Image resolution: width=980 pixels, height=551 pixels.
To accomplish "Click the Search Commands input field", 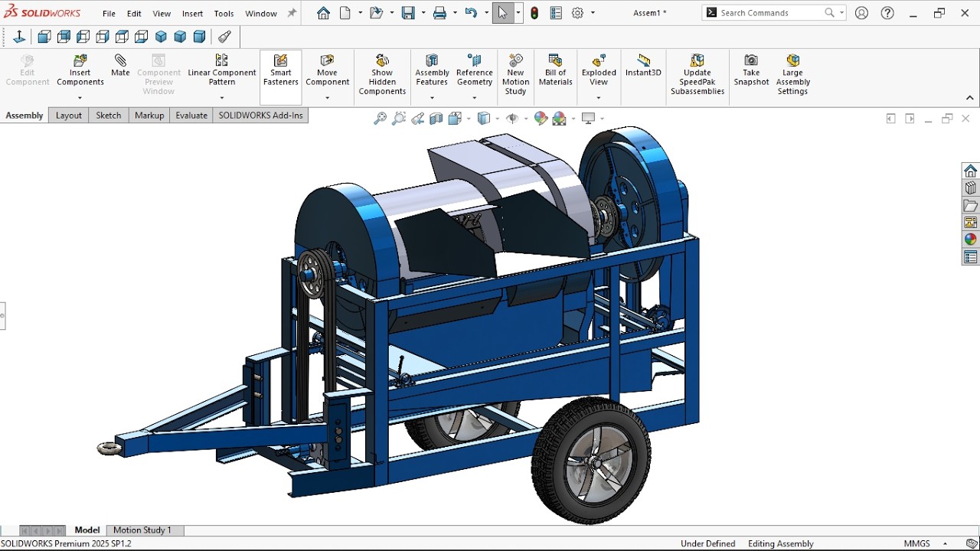I will (770, 13).
